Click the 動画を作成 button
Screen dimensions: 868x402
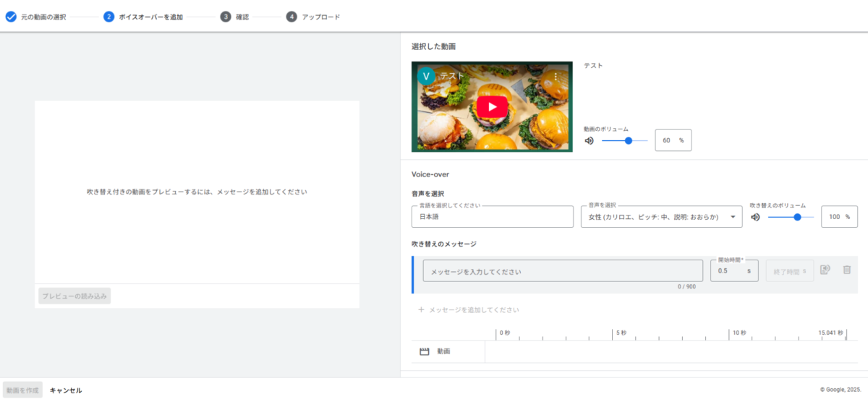point(22,390)
